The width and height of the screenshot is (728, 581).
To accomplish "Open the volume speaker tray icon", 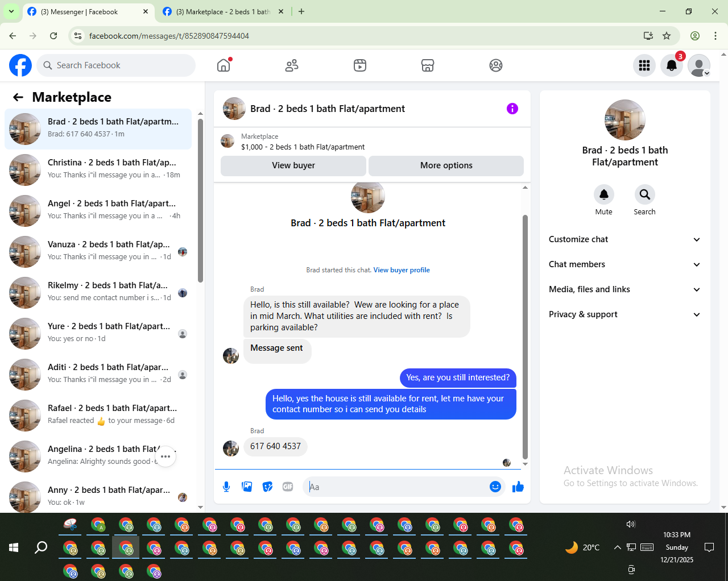I will pyautogui.click(x=631, y=524).
